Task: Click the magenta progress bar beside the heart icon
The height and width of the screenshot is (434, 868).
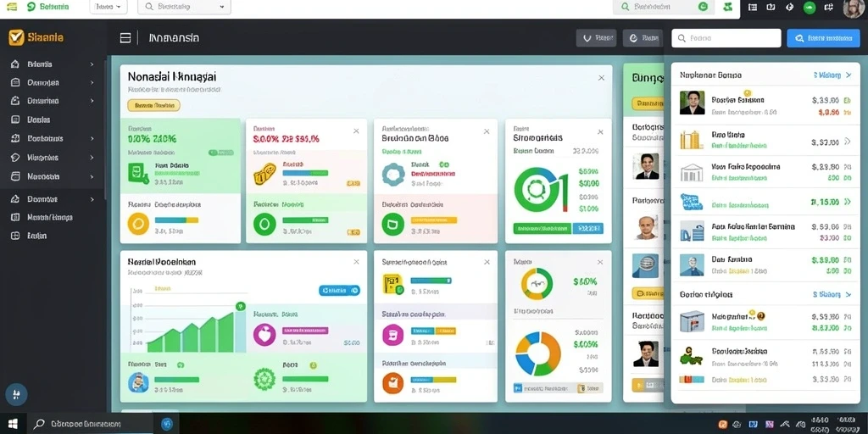Action: click(305, 331)
